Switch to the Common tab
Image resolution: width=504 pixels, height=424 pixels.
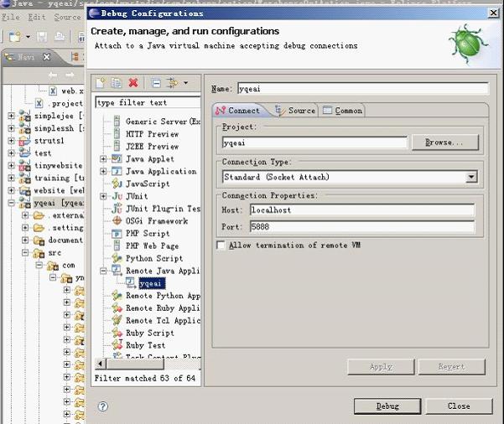tap(343, 111)
